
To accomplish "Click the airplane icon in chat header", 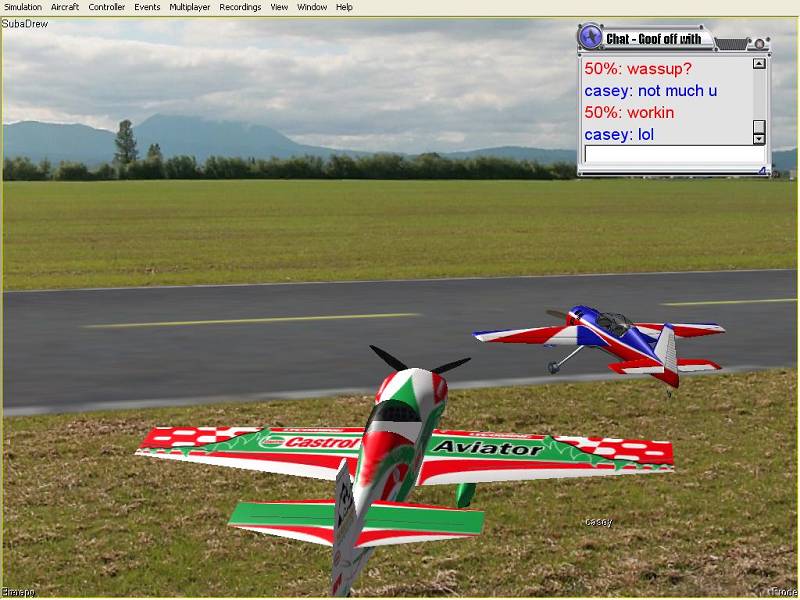I will [x=590, y=39].
